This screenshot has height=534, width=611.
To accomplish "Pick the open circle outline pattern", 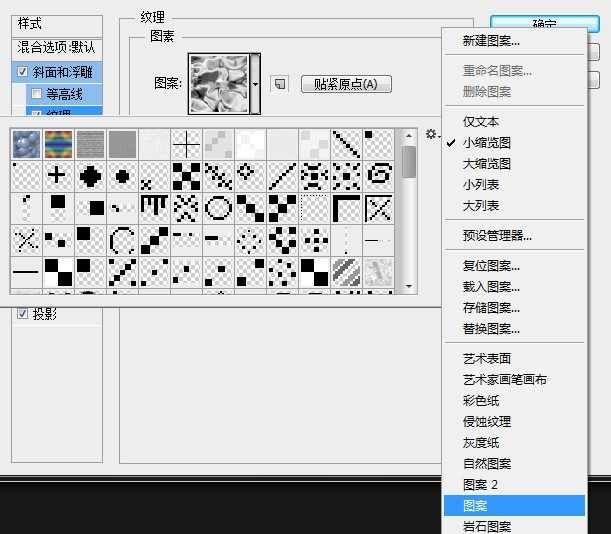I will point(218,208).
